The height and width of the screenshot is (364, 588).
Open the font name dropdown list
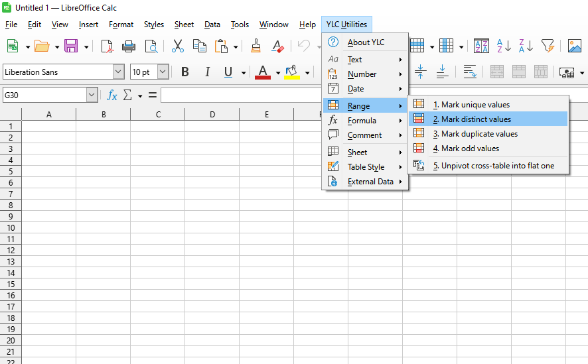tap(118, 72)
